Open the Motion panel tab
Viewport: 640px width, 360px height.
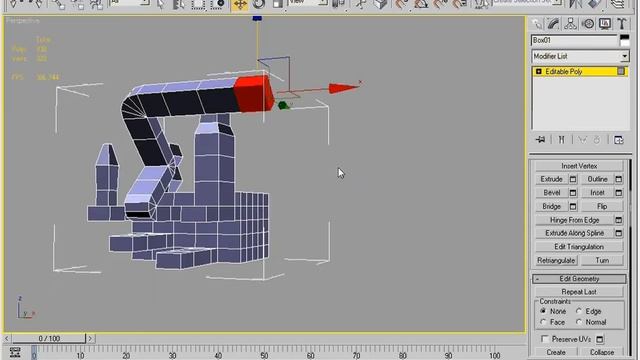pos(588,24)
